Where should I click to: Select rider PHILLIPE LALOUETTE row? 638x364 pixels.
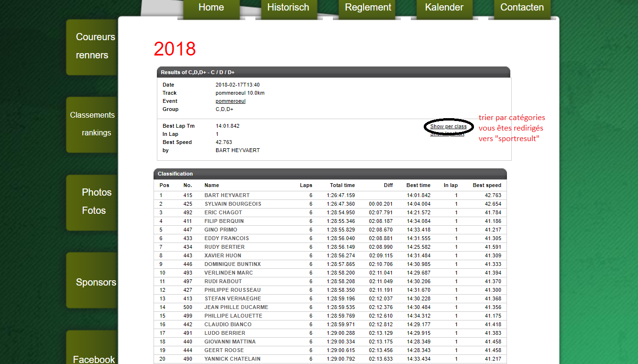330,316
